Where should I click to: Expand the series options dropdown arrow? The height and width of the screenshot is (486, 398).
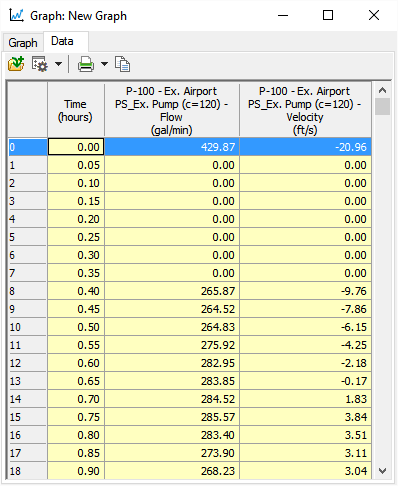58,64
